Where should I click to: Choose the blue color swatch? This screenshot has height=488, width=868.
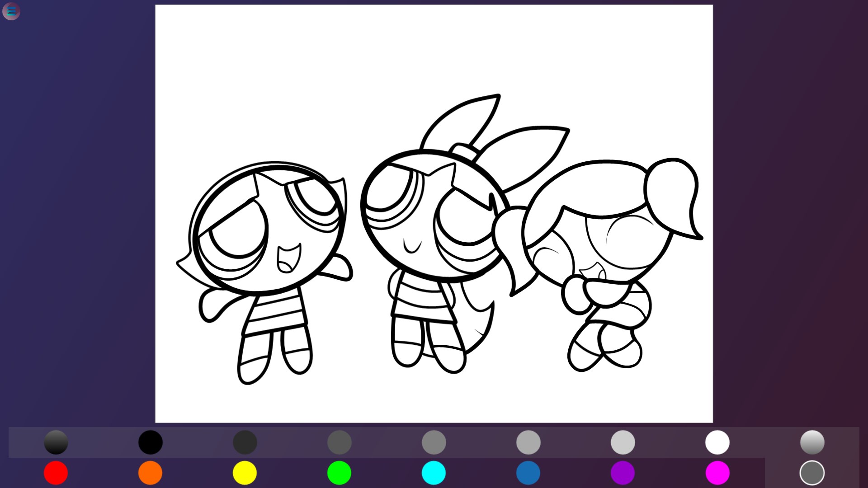[528, 473]
